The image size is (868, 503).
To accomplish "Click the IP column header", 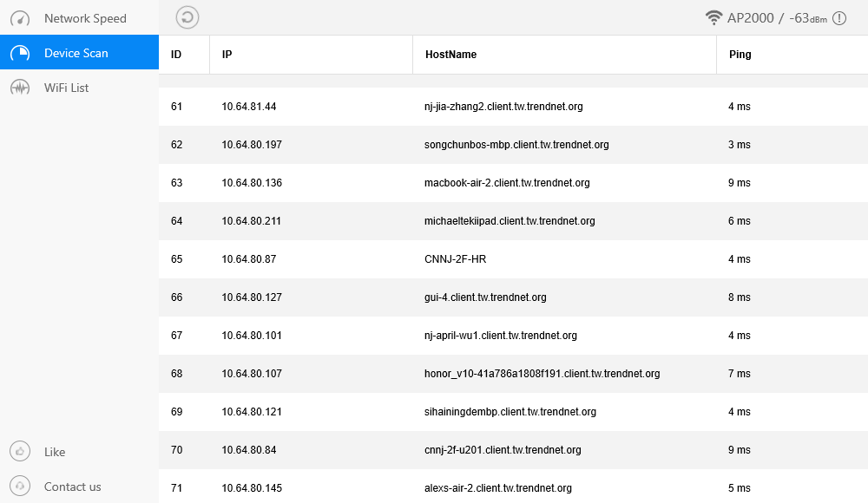I will click(227, 54).
